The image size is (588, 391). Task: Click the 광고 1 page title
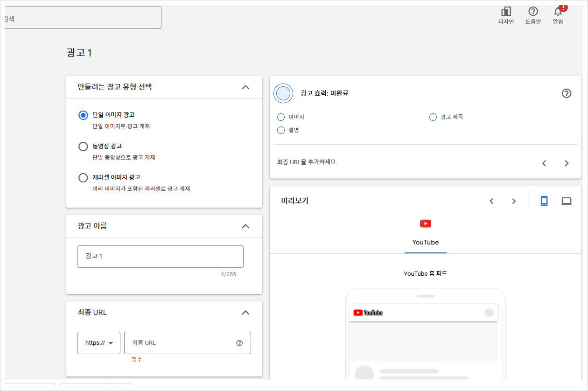pos(79,53)
